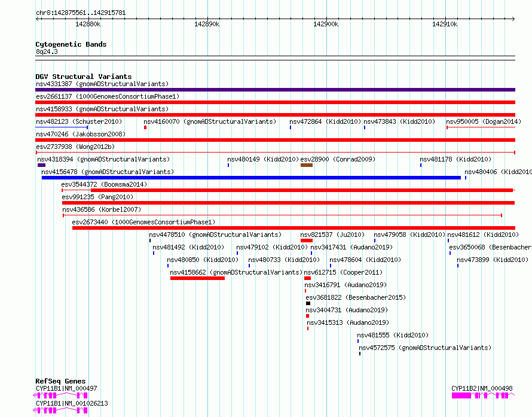The height and width of the screenshot is (417, 532).
Task: Click chr8:142875561..142915781 coordinate text
Action: pyautogui.click(x=81, y=13)
